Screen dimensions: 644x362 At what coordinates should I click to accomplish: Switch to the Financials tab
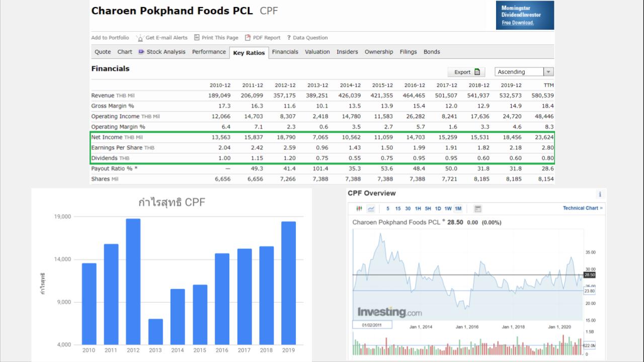(285, 52)
